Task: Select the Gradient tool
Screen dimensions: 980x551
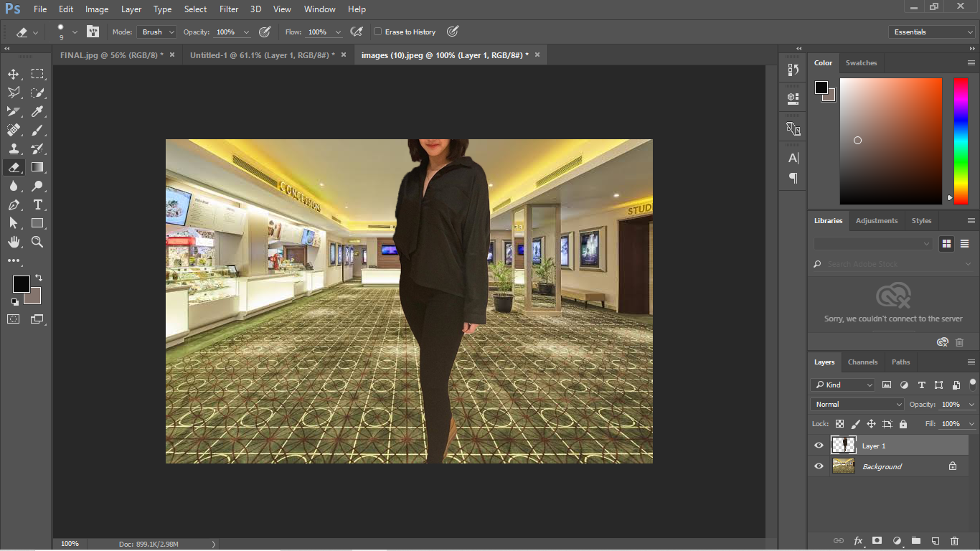Action: point(37,167)
